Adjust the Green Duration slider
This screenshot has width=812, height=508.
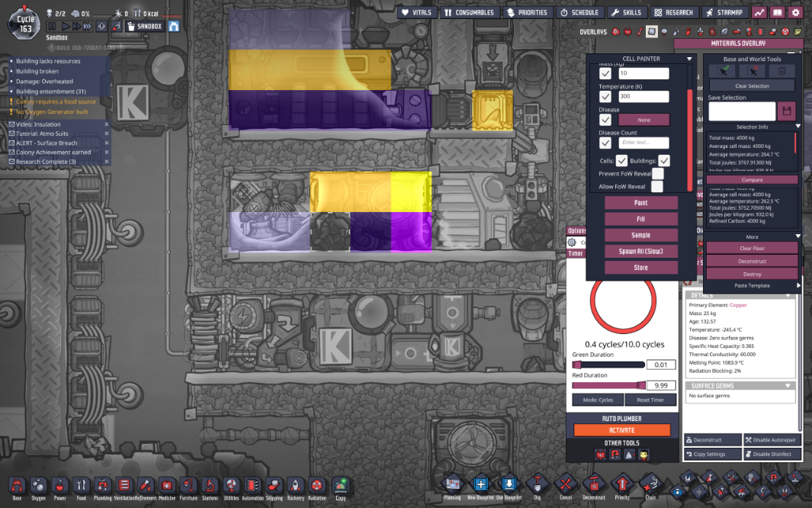click(x=608, y=365)
